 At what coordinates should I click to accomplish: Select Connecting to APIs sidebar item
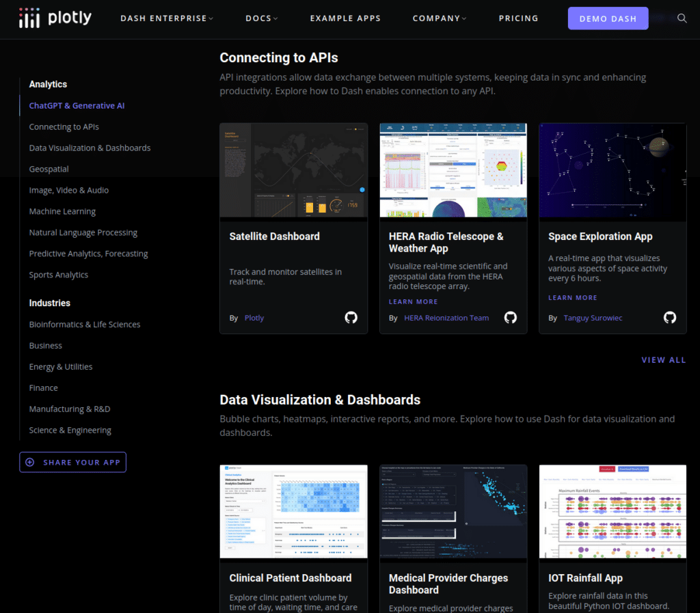coord(64,126)
